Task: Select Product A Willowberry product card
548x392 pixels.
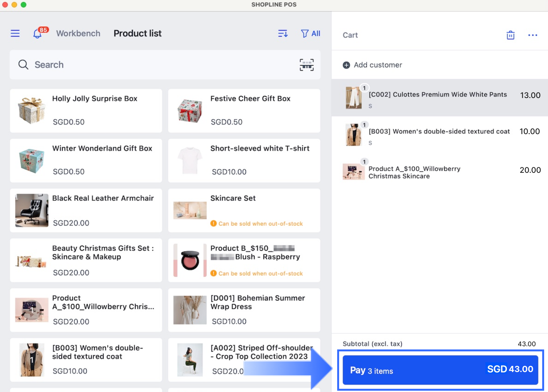Action: click(86, 310)
